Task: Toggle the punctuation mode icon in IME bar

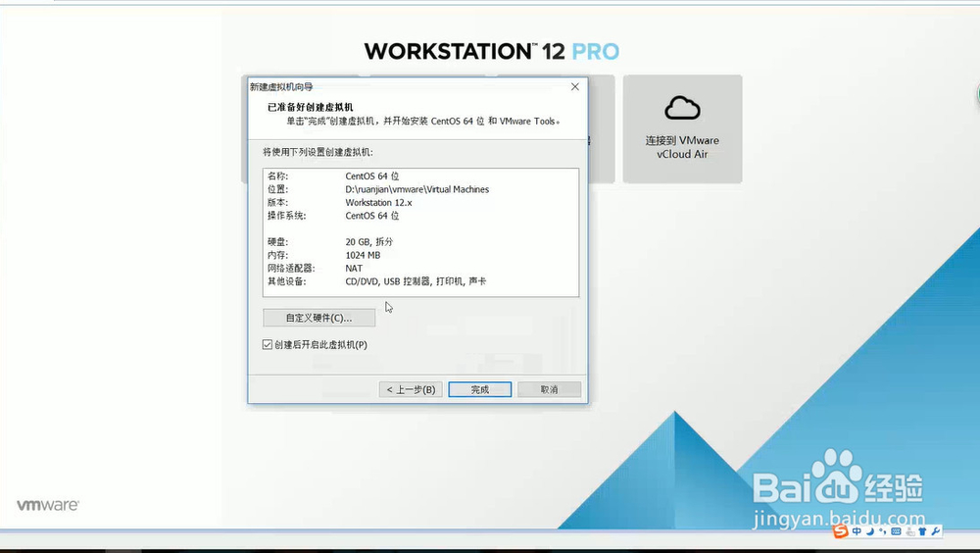Action: [x=883, y=531]
